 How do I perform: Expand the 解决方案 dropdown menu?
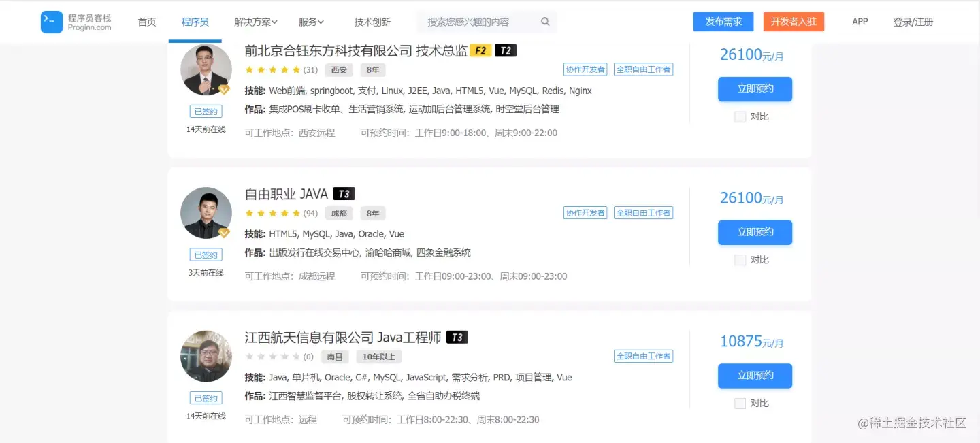pyautogui.click(x=256, y=22)
